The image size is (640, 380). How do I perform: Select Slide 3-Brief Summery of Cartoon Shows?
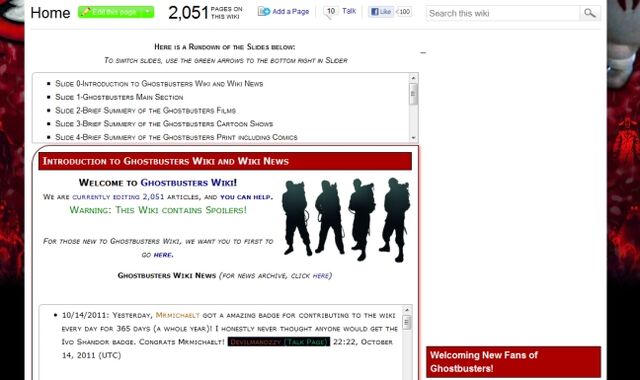click(164, 124)
